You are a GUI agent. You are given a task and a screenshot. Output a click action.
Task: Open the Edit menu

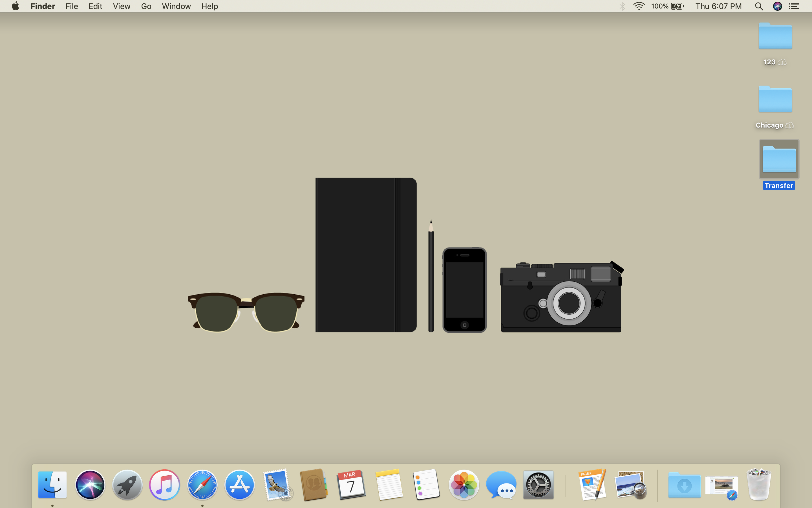[95, 6]
